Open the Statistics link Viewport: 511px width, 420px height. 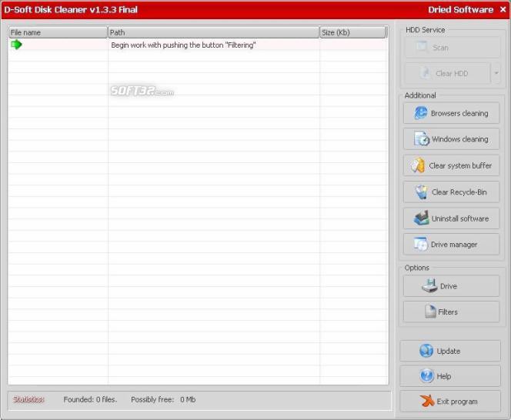point(28,399)
